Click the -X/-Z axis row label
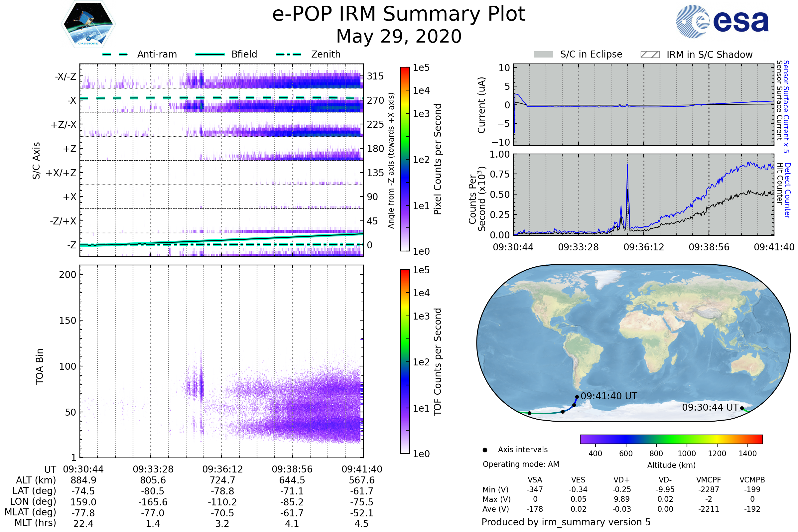 point(66,76)
